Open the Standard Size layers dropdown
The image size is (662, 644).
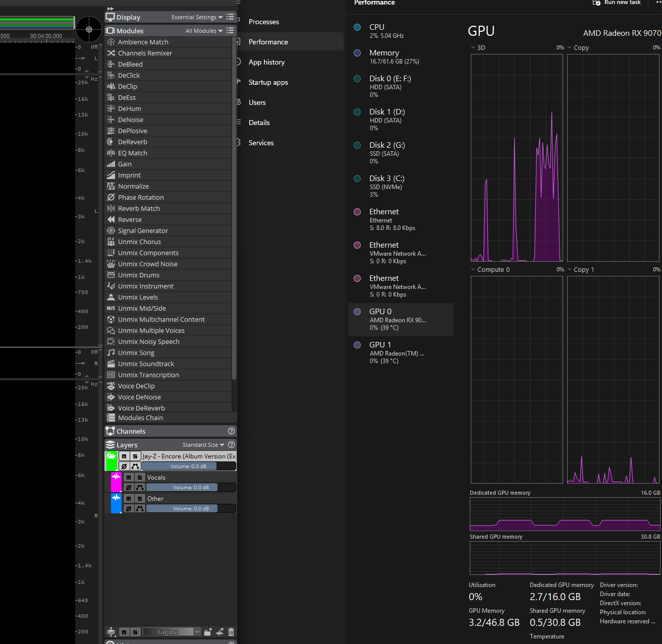(x=203, y=445)
